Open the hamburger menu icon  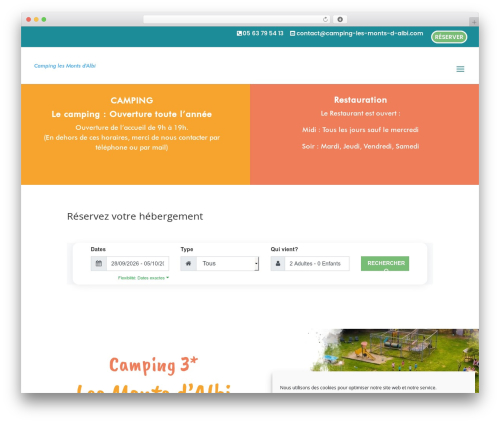[460, 69]
